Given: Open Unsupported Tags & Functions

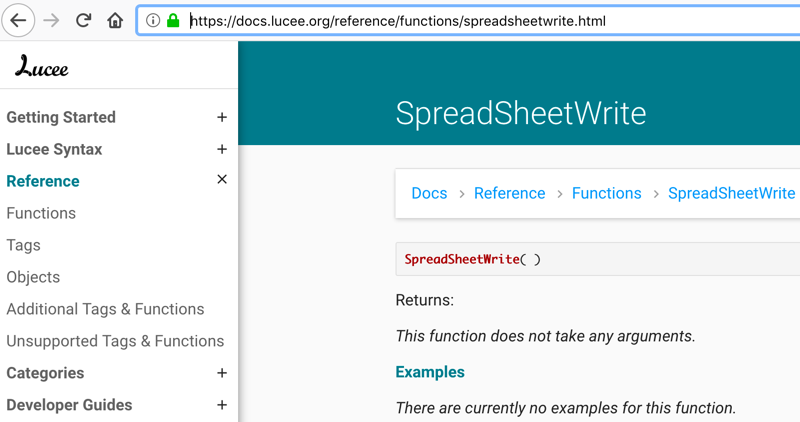Looking at the screenshot, I should tap(115, 341).
